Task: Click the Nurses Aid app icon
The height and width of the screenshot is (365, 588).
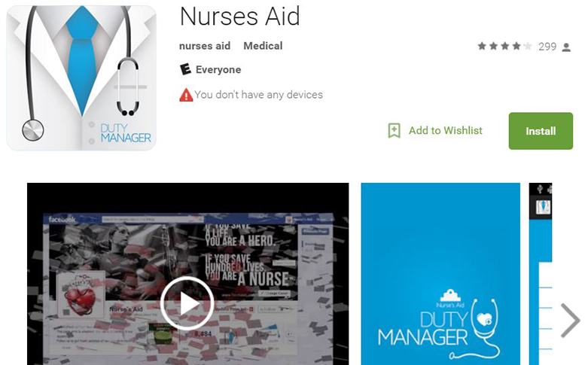Action: click(81, 78)
